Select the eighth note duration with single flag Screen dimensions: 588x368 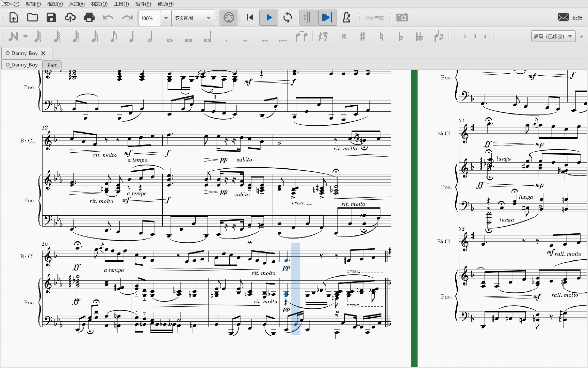[x=114, y=36]
